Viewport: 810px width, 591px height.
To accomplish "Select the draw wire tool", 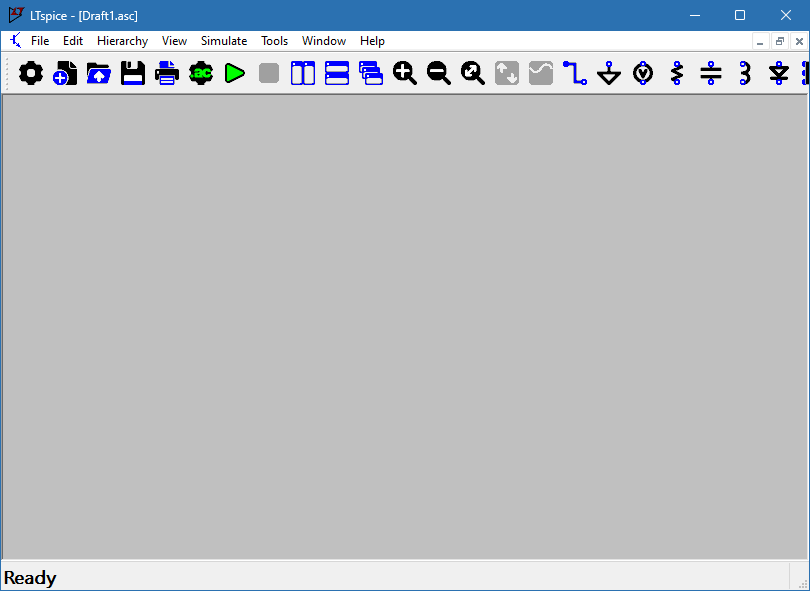I will 575,73.
